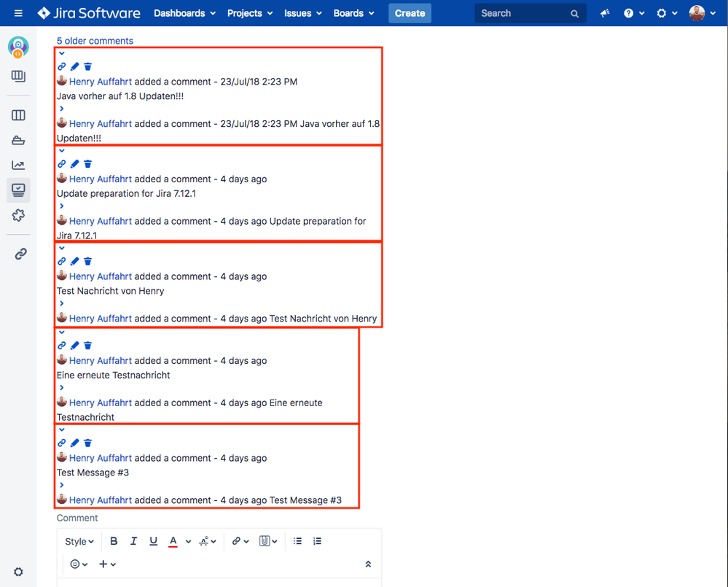Apply a bullet list in the comment editor

point(297,541)
